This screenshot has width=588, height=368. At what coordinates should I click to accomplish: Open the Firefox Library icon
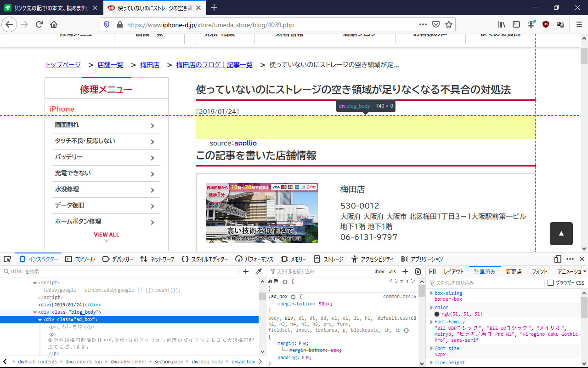click(501, 24)
